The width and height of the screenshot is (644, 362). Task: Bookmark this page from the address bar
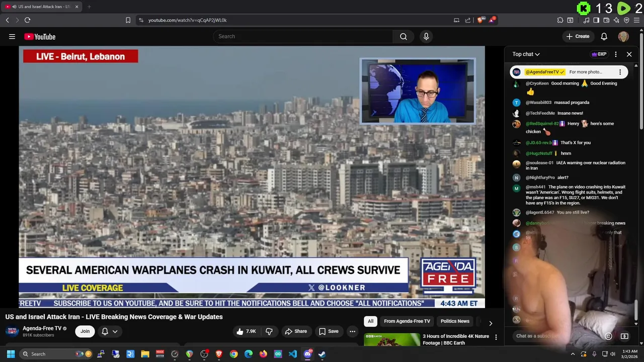(x=128, y=20)
